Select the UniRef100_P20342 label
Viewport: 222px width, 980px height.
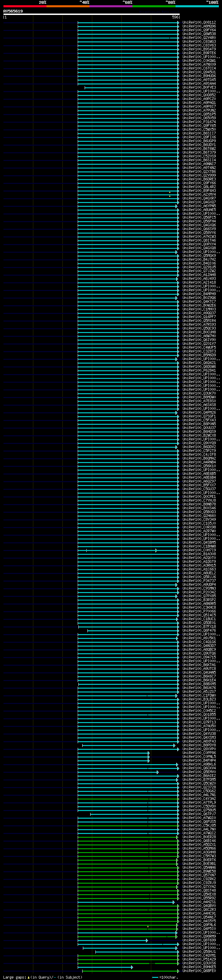(x=199, y=592)
